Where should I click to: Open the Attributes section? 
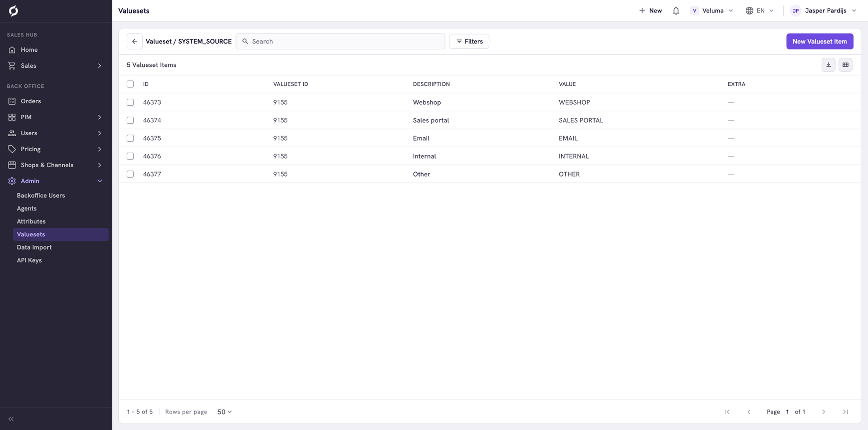pos(31,221)
